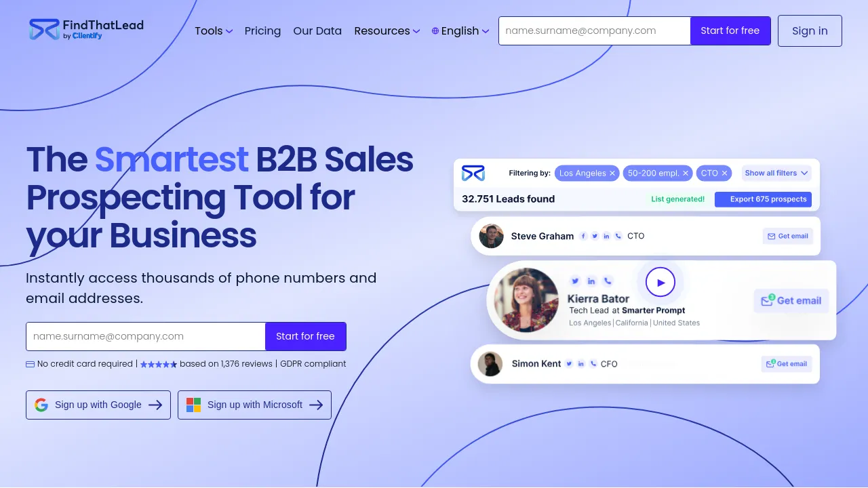Focus the email field below the headline

tap(146, 336)
